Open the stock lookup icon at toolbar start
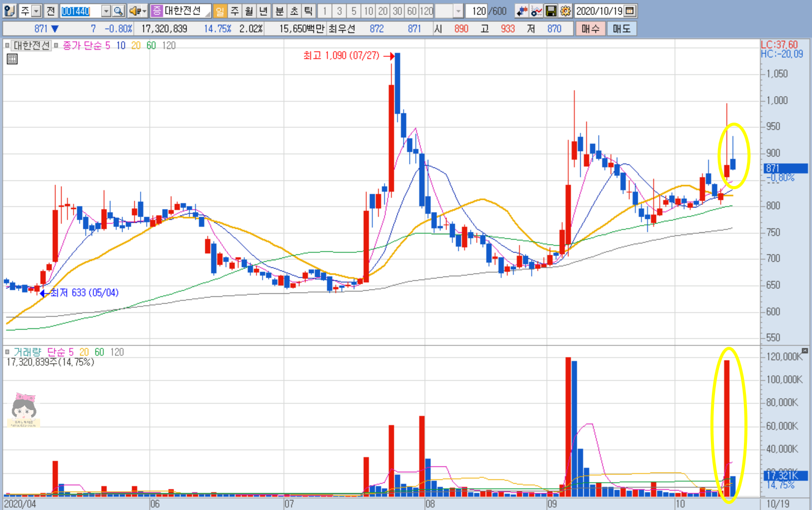Image resolution: width=812 pixels, height=510 pixels. click(x=9, y=11)
